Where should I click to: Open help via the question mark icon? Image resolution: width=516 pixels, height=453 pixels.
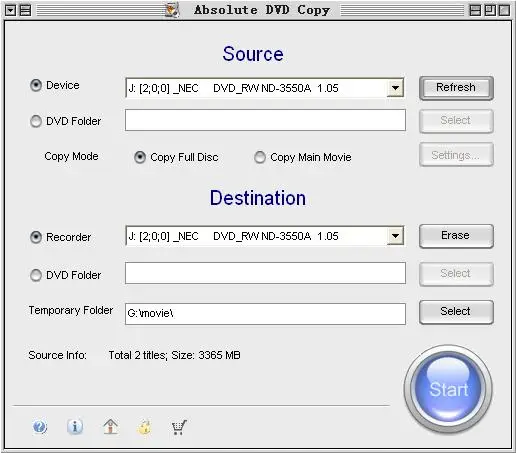point(40,426)
